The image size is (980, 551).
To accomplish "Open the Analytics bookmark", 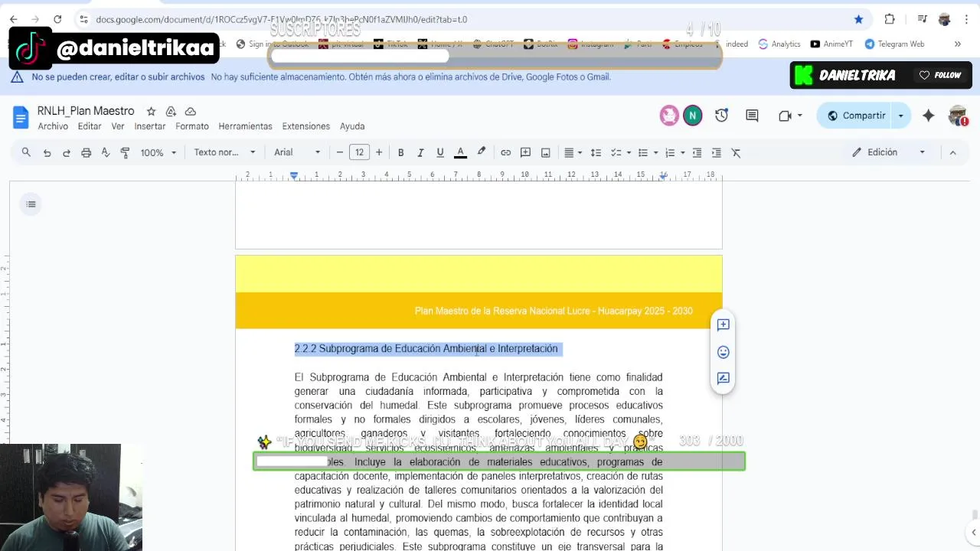I will [x=779, y=44].
